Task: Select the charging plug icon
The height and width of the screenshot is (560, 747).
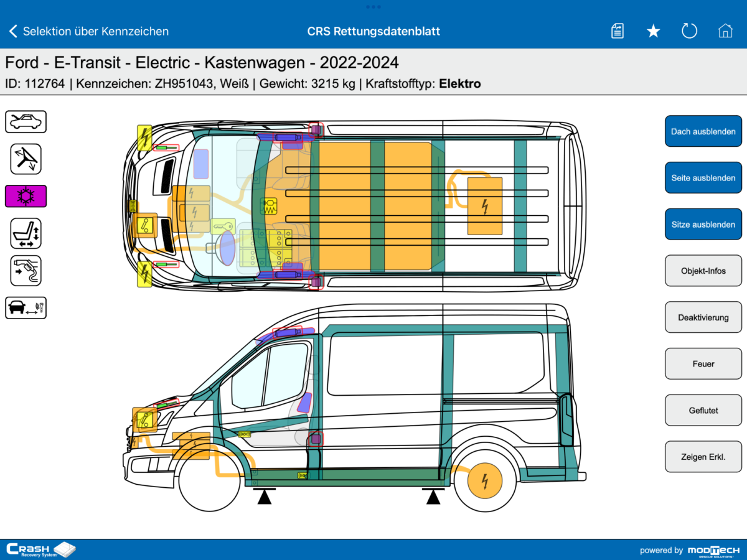Action: pos(26,271)
